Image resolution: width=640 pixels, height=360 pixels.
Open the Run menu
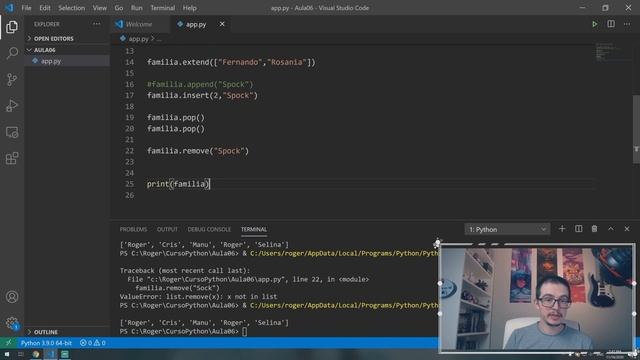[136, 8]
